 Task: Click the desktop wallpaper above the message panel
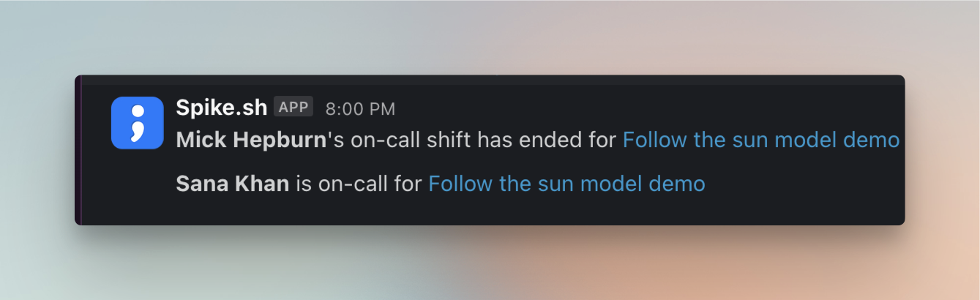coord(490,37)
